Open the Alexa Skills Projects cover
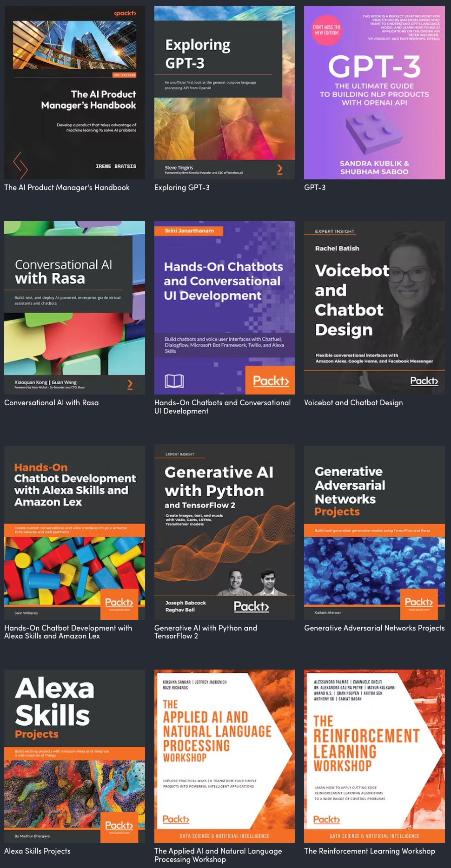451x868 pixels. 74,756
